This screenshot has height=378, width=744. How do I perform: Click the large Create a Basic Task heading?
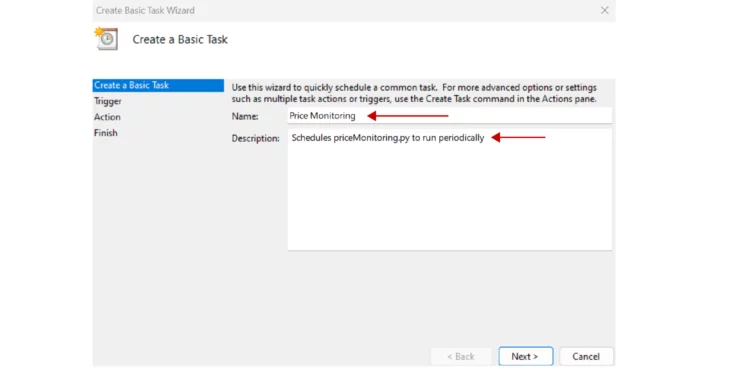click(180, 39)
